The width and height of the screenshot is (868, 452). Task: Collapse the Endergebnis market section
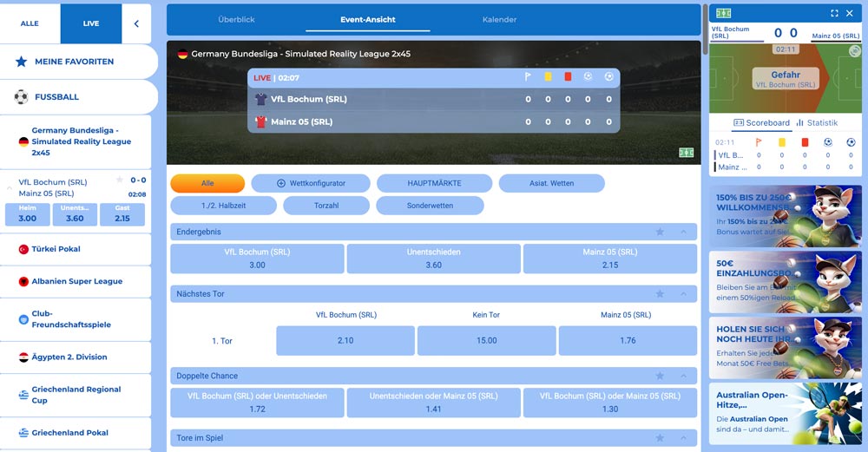click(684, 232)
